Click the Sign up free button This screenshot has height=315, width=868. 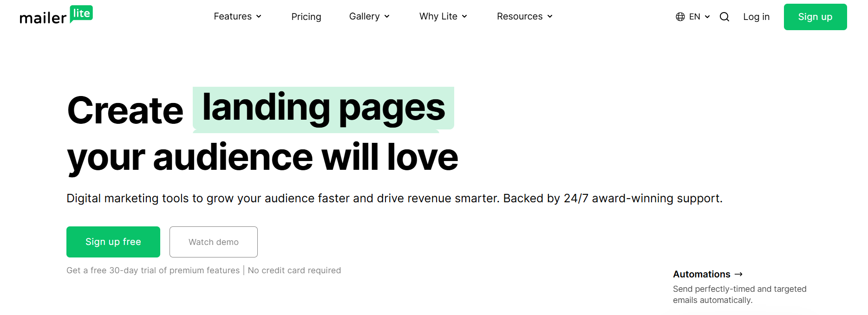[x=113, y=242]
